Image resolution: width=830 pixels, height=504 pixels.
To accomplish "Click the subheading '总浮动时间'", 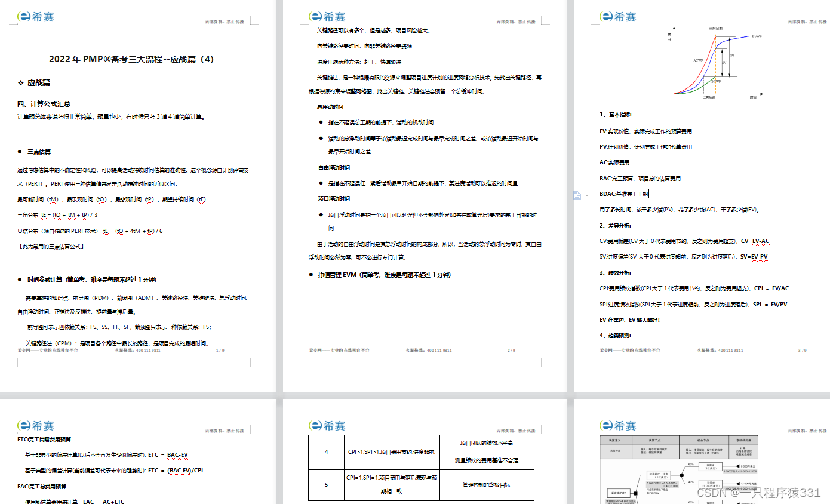I will tap(330, 106).
